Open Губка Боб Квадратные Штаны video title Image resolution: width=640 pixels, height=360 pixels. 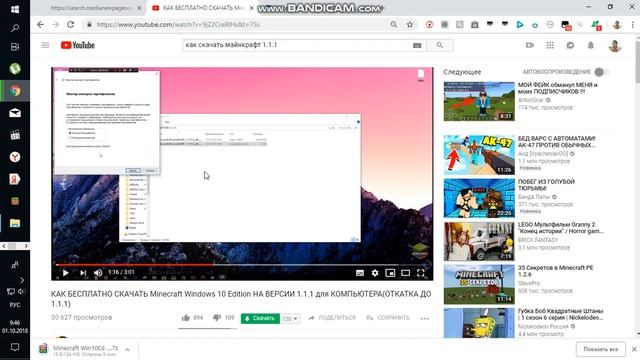pyautogui.click(x=560, y=314)
